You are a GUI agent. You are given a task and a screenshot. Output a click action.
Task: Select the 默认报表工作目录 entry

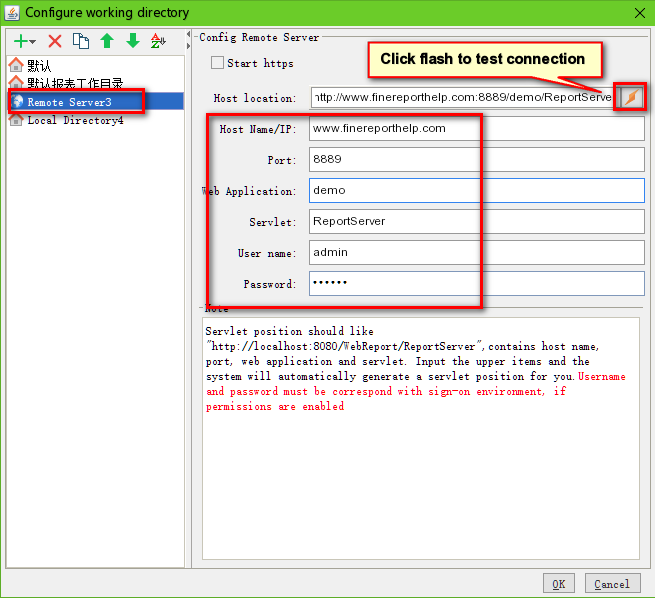[x=95, y=83]
